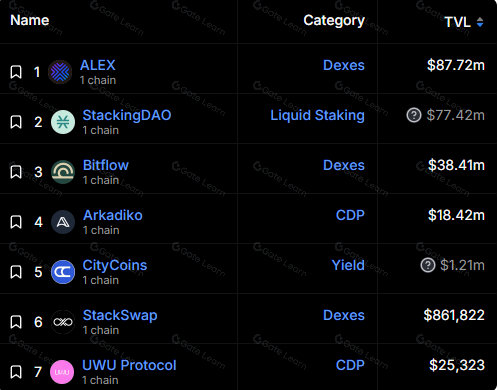Click the Name column header

pyautogui.click(x=30, y=20)
